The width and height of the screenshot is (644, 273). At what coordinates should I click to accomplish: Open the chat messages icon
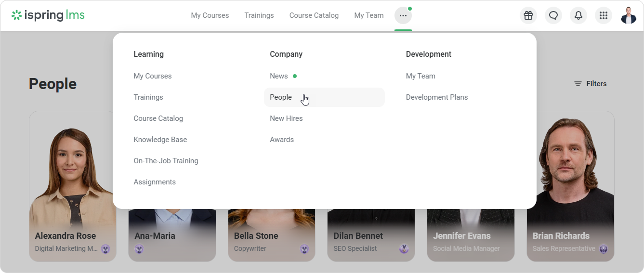553,15
